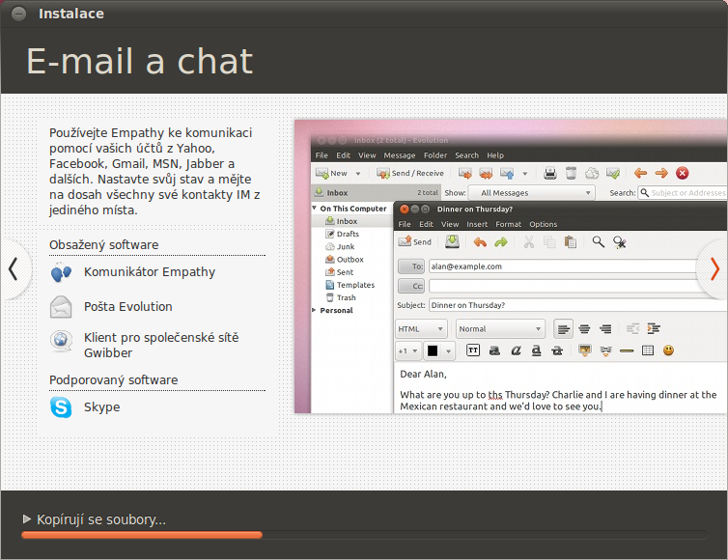This screenshot has height=560, width=728.
Task: Click the Not Junk checkmark icon
Action: click(x=613, y=173)
